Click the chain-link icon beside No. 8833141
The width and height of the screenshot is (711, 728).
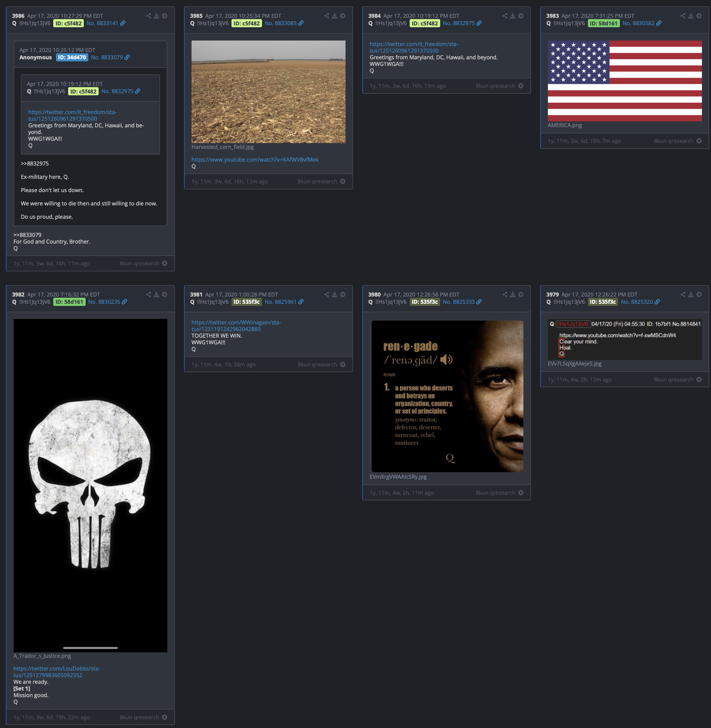pos(123,23)
